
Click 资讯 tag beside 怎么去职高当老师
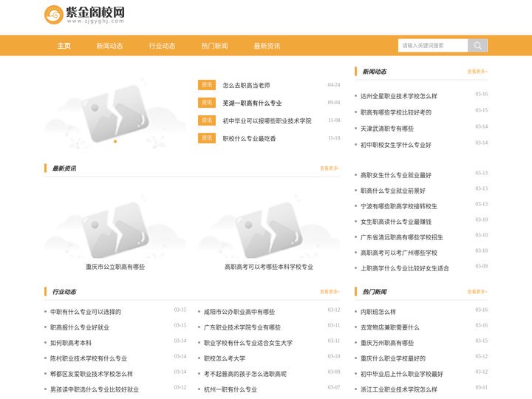207,85
